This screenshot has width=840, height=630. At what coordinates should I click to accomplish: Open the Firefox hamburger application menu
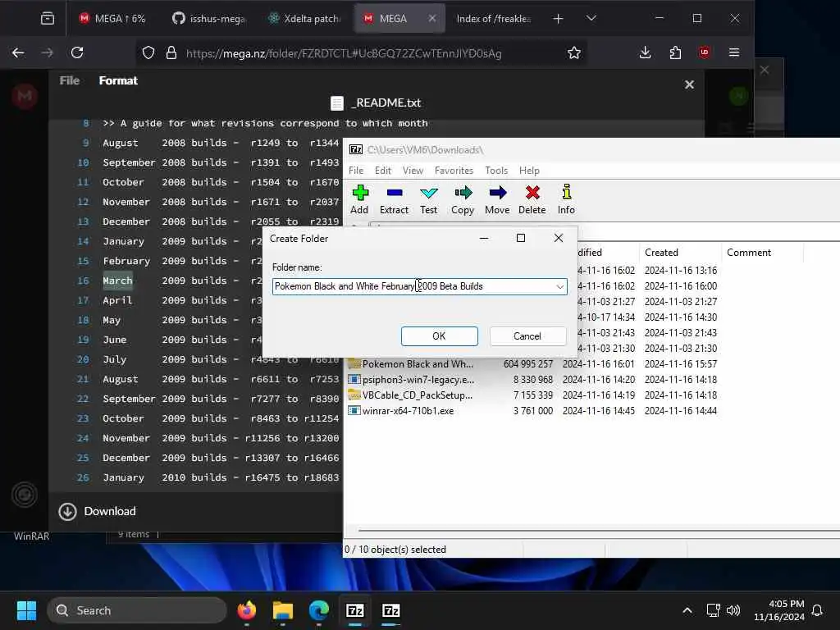pos(734,52)
